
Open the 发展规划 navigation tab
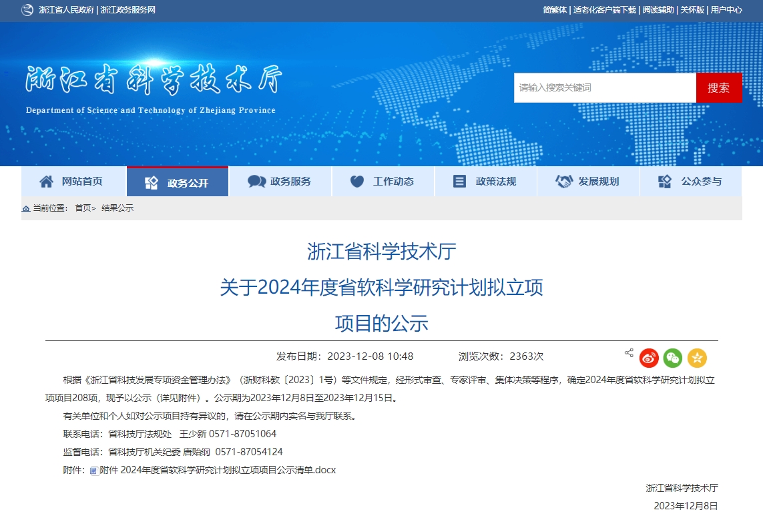coord(588,182)
